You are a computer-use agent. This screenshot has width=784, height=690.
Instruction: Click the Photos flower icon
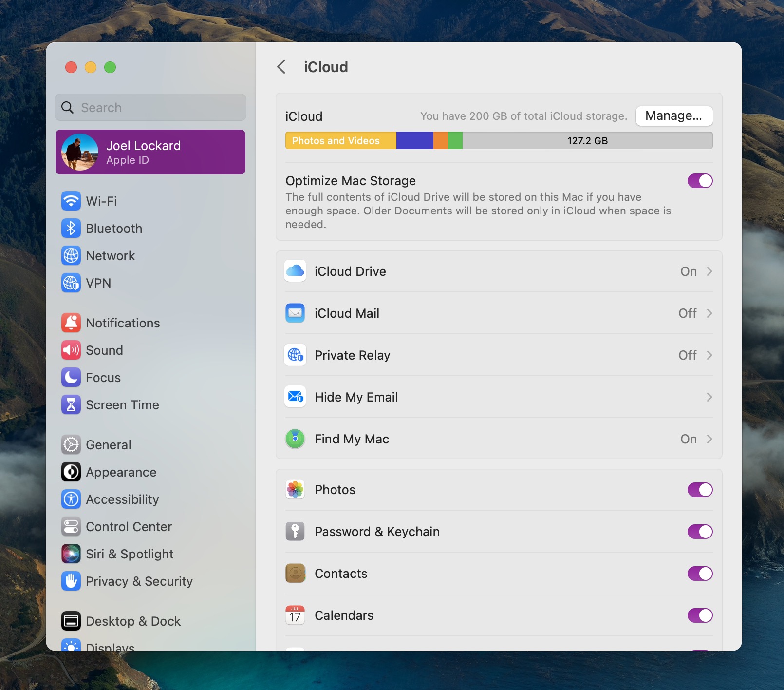click(295, 489)
